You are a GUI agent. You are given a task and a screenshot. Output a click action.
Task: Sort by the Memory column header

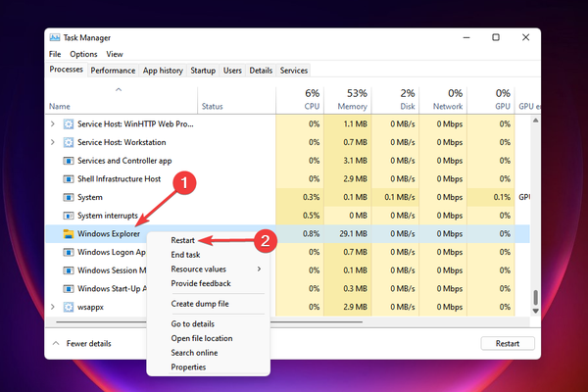(348, 100)
